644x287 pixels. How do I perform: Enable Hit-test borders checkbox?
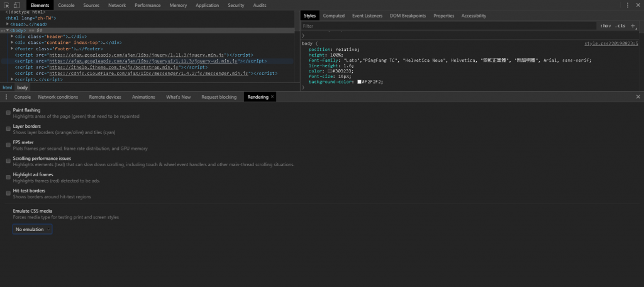(8, 193)
